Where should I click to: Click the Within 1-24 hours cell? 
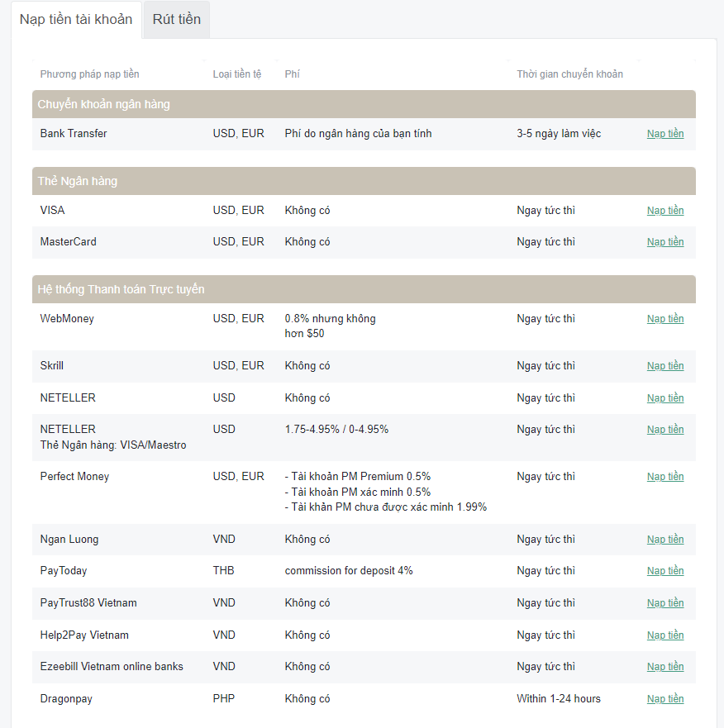tap(559, 699)
